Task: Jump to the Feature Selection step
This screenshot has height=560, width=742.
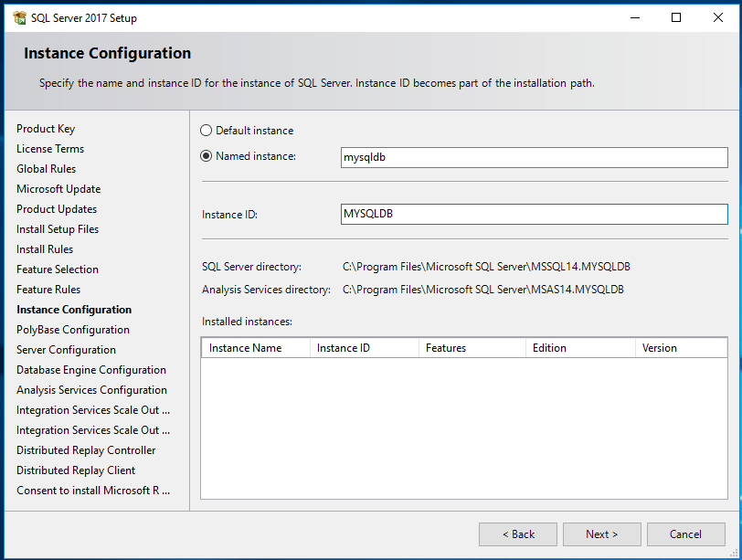Action: (58, 269)
